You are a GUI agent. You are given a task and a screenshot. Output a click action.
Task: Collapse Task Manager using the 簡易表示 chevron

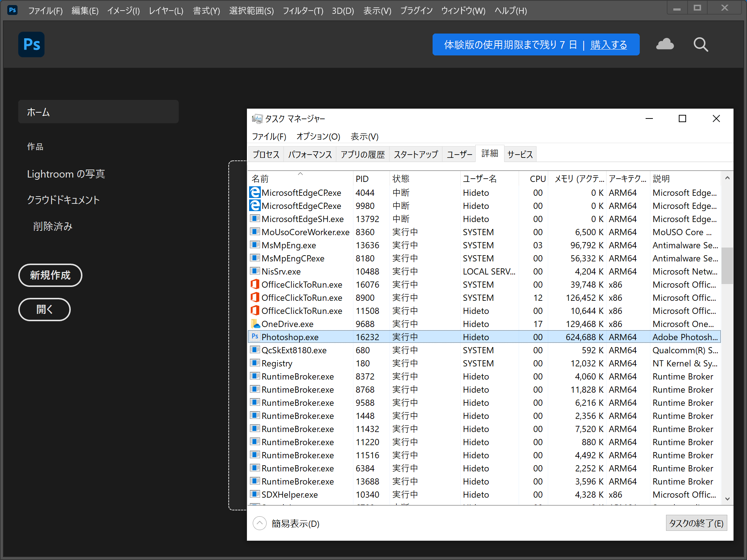click(x=260, y=523)
